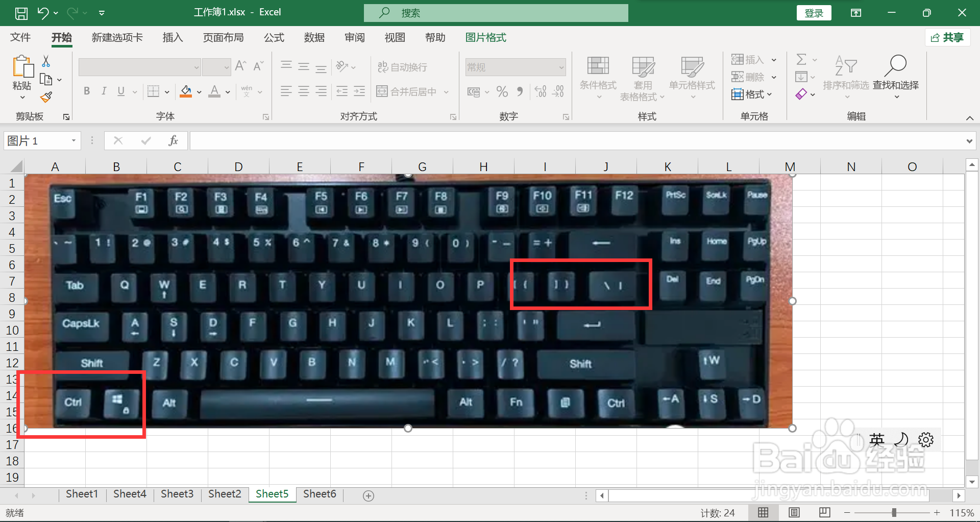Open the 文件 File menu
Image resolution: width=980 pixels, height=522 pixels.
(x=20, y=37)
